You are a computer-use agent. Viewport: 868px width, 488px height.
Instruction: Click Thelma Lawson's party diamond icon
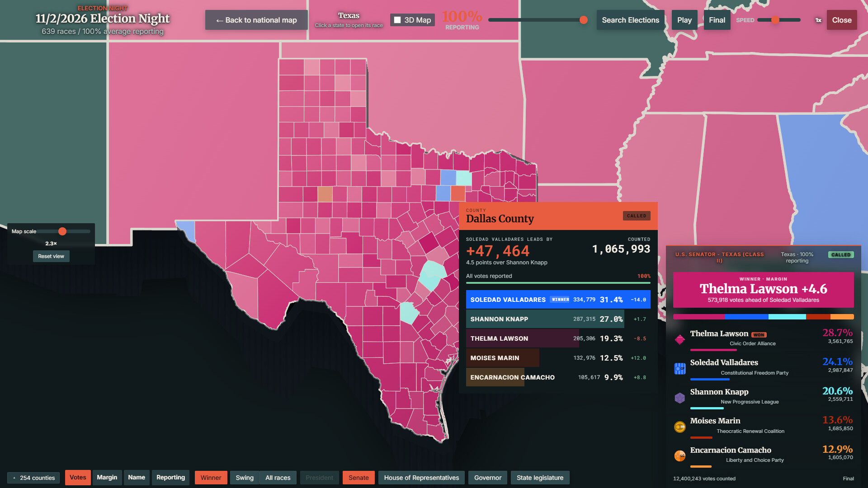coord(679,339)
